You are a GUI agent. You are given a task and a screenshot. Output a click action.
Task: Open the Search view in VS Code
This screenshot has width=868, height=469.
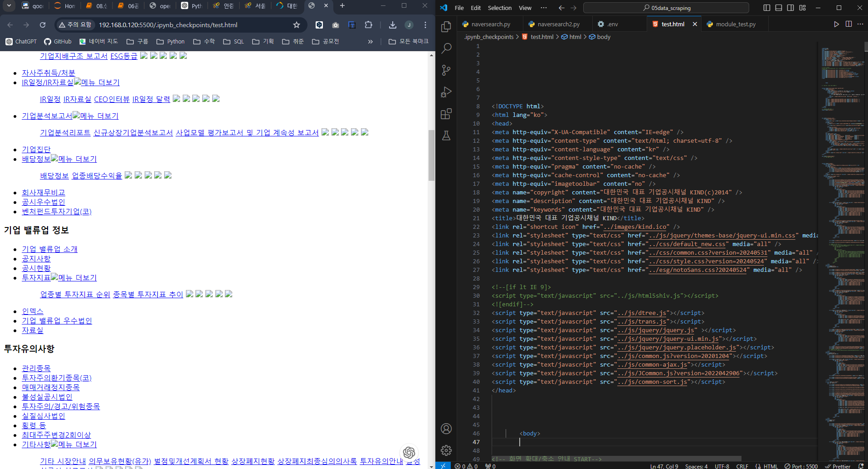(446, 48)
